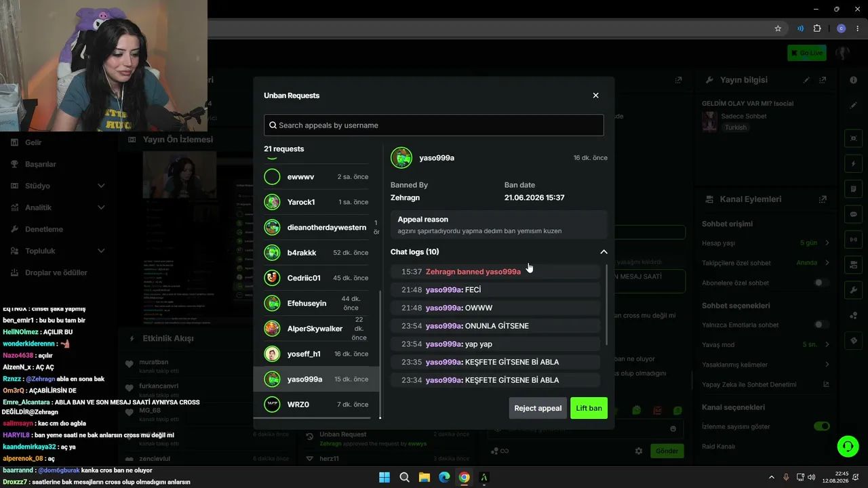Click the blue media casting icon

click(800, 28)
